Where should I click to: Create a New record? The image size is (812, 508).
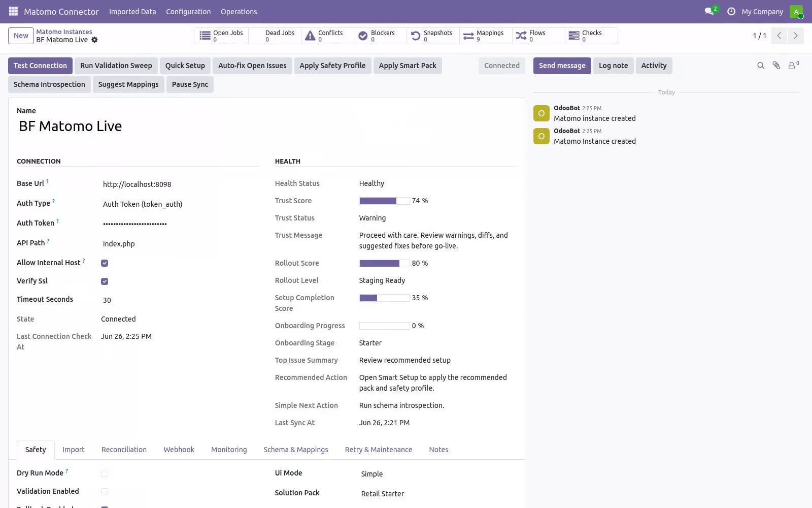pyautogui.click(x=21, y=36)
